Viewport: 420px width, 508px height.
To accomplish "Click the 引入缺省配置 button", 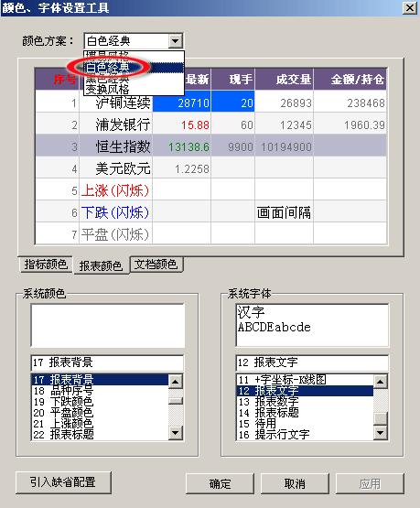I will 63,482.
